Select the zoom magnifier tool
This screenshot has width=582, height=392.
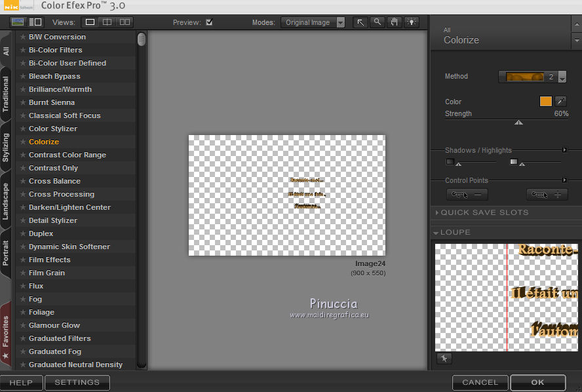coord(377,22)
